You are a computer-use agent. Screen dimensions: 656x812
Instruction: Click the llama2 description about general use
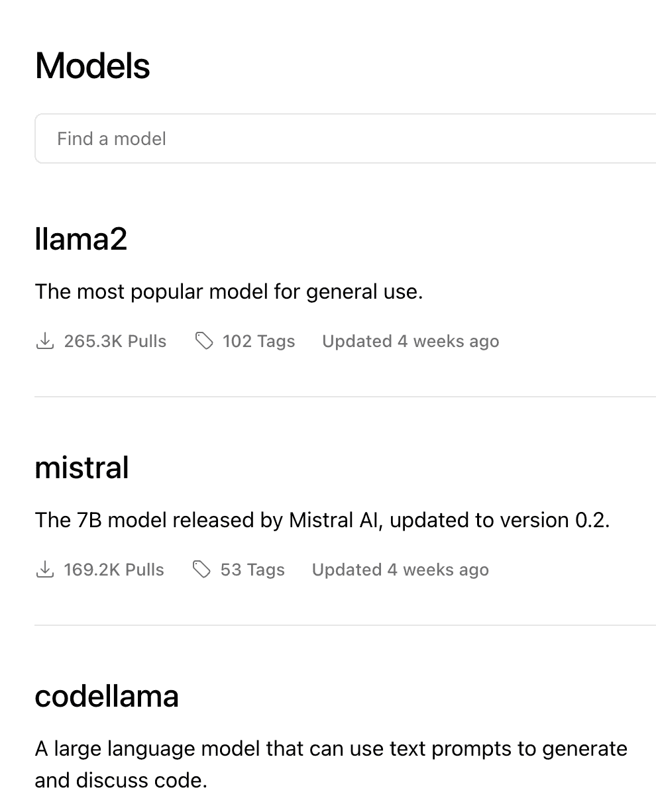(x=229, y=291)
